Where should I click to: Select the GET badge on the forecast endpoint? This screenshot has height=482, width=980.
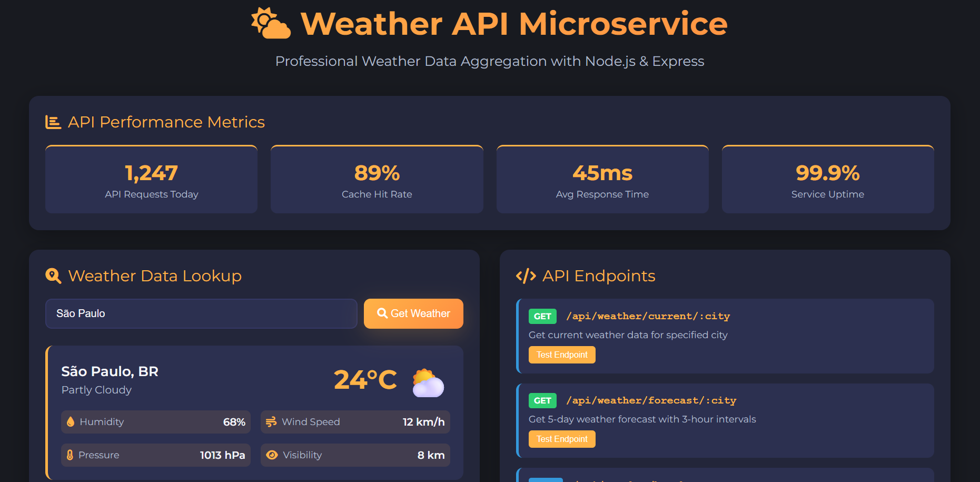click(x=542, y=400)
